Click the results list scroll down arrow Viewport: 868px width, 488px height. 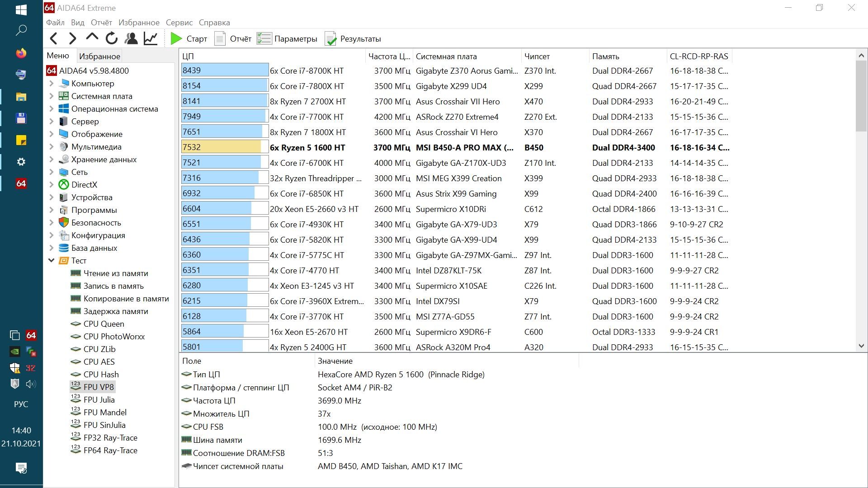861,346
